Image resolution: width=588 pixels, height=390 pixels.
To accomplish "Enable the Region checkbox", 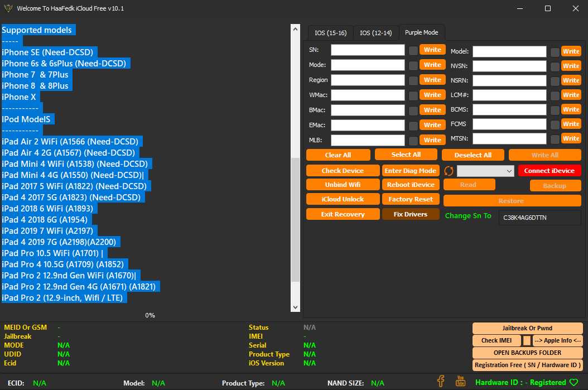I will [413, 81].
